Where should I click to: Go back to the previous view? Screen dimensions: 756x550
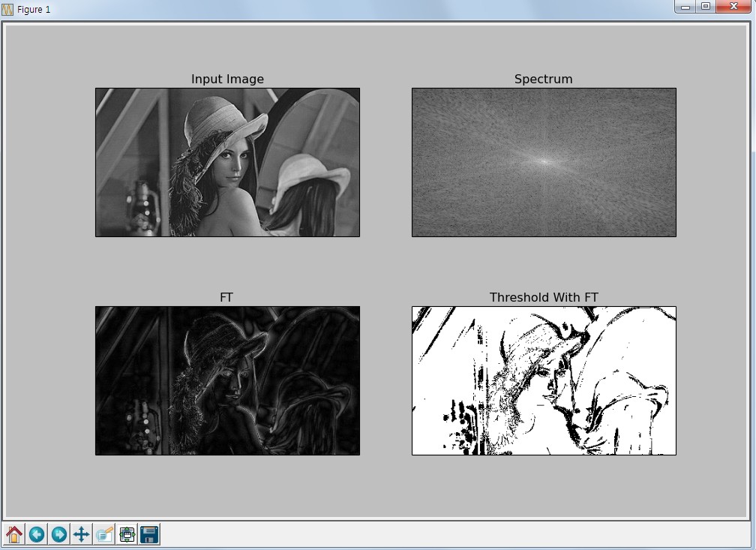(x=37, y=534)
